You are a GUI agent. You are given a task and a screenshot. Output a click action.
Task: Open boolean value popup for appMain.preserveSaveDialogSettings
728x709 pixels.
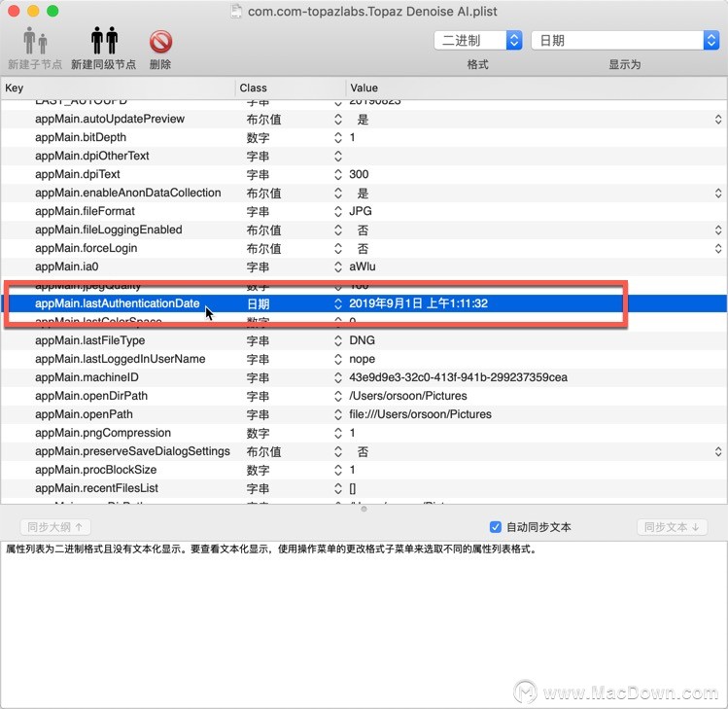pos(717,451)
